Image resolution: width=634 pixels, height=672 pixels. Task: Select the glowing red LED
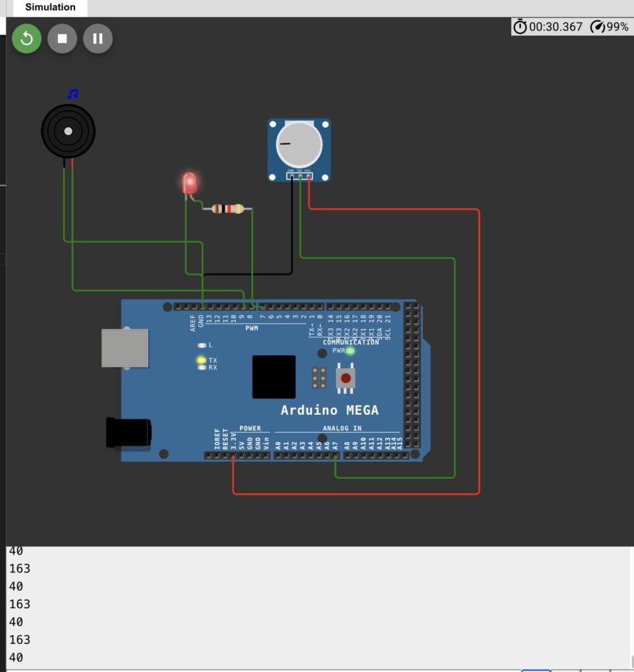click(190, 183)
